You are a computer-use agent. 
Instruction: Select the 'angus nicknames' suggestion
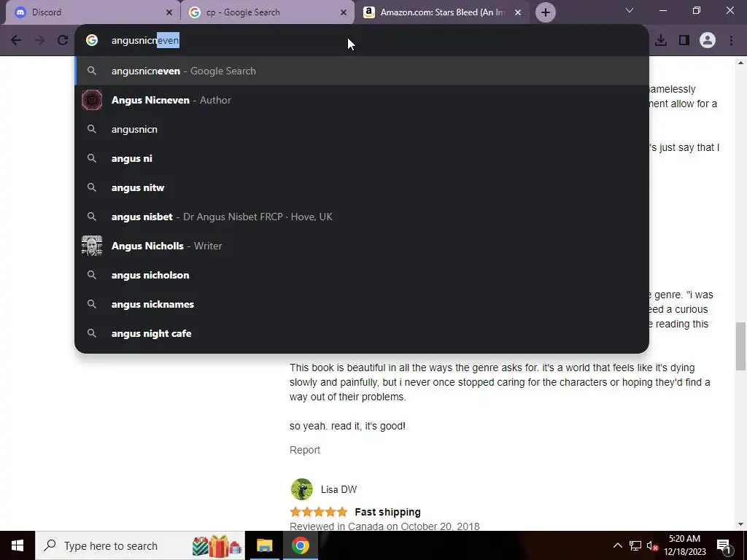click(362, 304)
